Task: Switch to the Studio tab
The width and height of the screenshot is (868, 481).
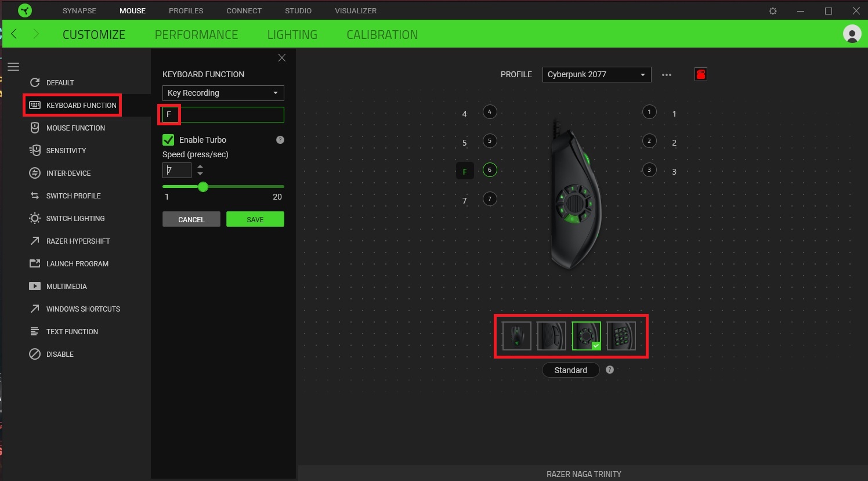Action: (x=298, y=11)
